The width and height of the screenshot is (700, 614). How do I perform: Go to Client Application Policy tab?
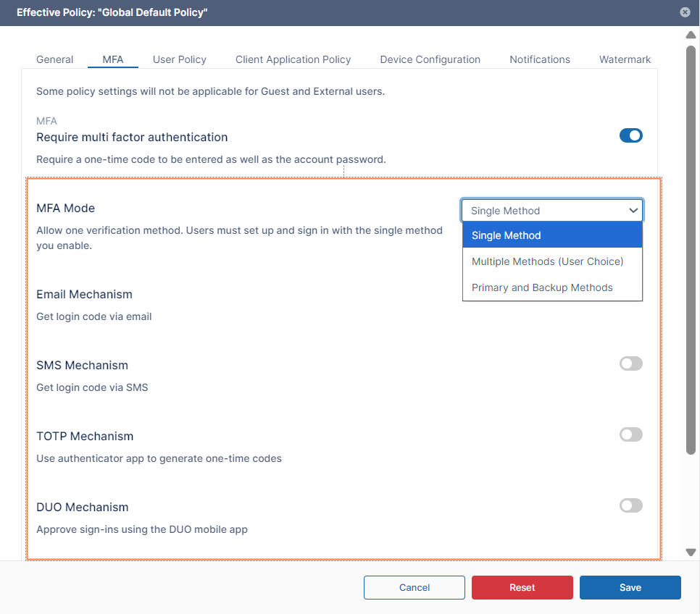tap(293, 59)
